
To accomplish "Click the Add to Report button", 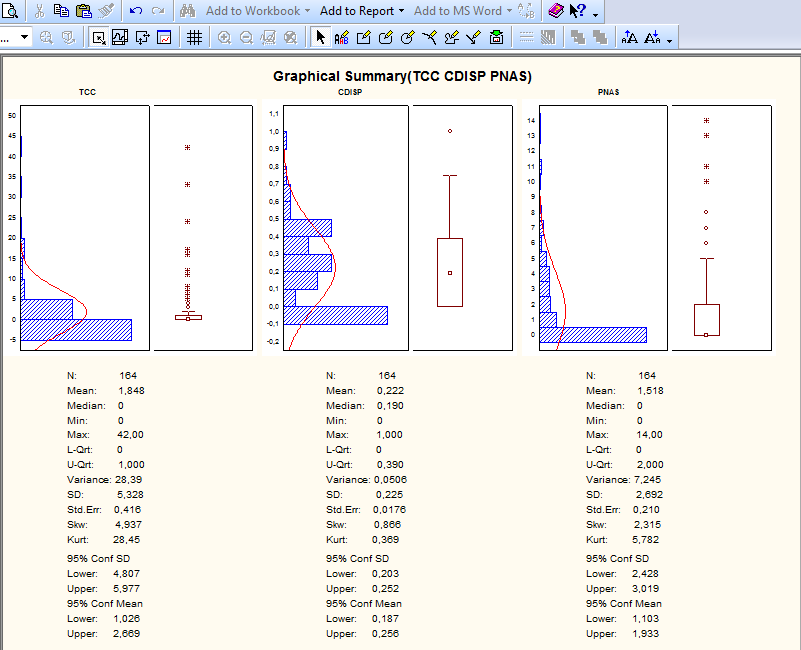I will pos(356,11).
